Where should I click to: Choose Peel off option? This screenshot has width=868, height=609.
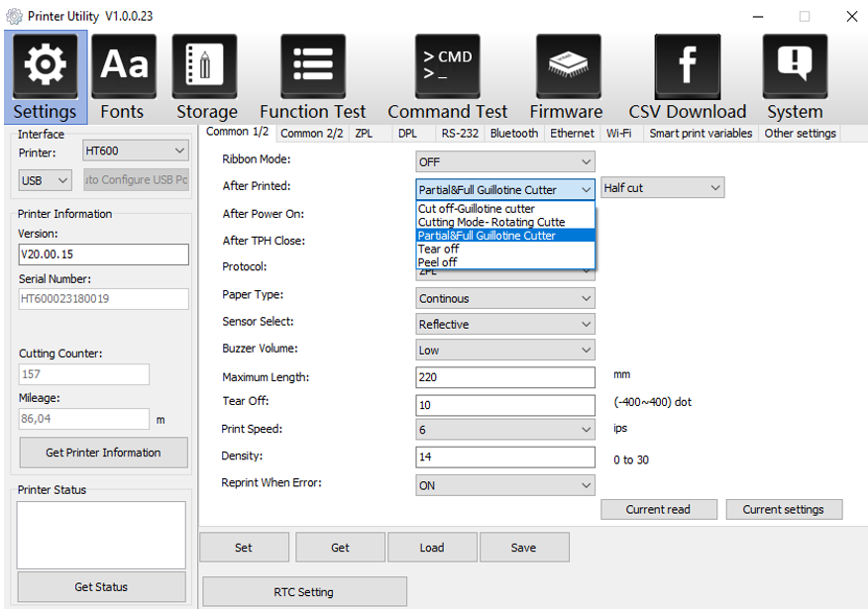pos(505,262)
